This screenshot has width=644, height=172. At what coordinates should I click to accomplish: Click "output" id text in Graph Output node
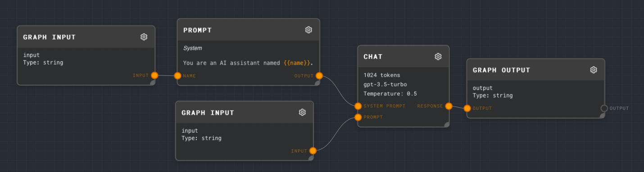(x=483, y=88)
